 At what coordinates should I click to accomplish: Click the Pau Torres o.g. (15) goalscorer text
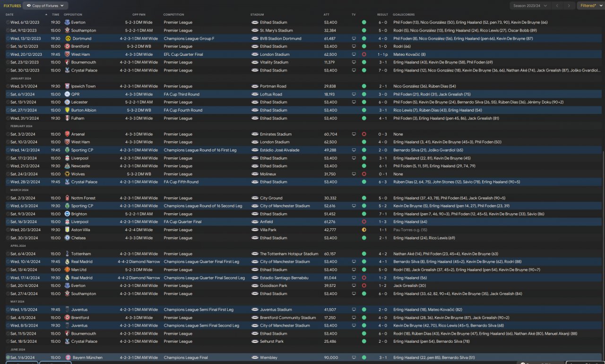pos(410,230)
